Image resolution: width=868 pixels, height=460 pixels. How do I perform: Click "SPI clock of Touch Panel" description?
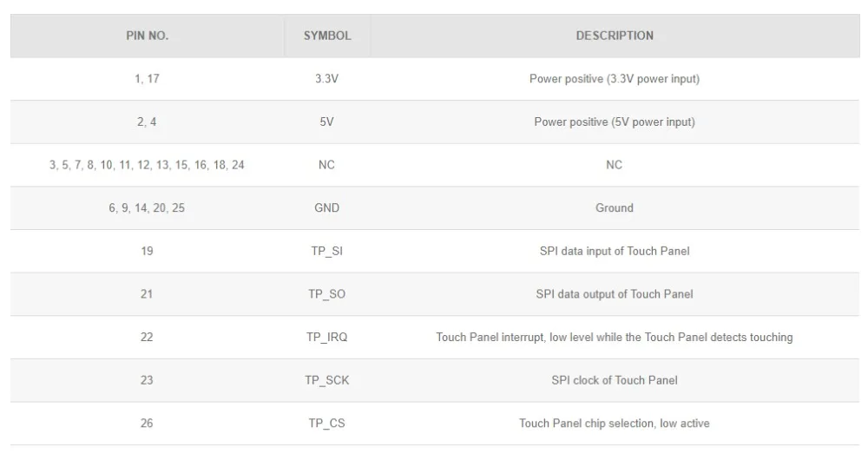pyautogui.click(x=615, y=380)
